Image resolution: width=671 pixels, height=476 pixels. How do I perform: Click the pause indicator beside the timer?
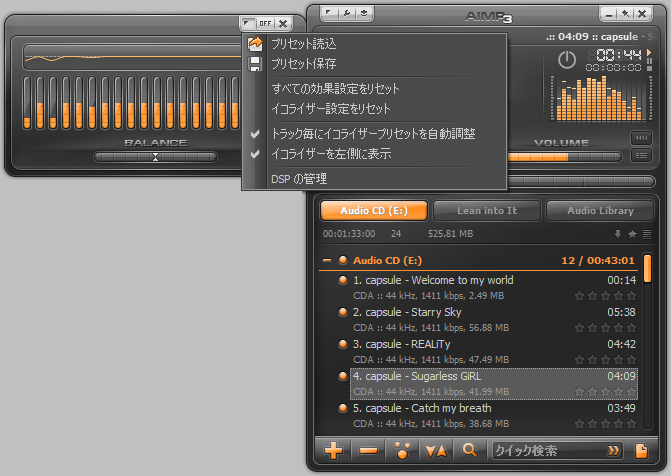pos(649,61)
